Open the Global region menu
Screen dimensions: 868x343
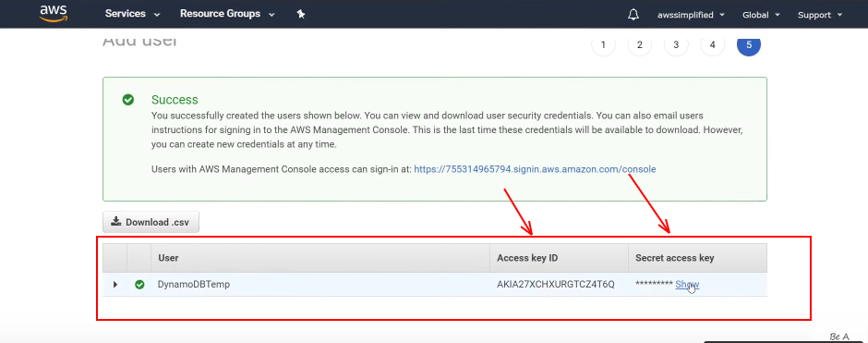point(761,15)
